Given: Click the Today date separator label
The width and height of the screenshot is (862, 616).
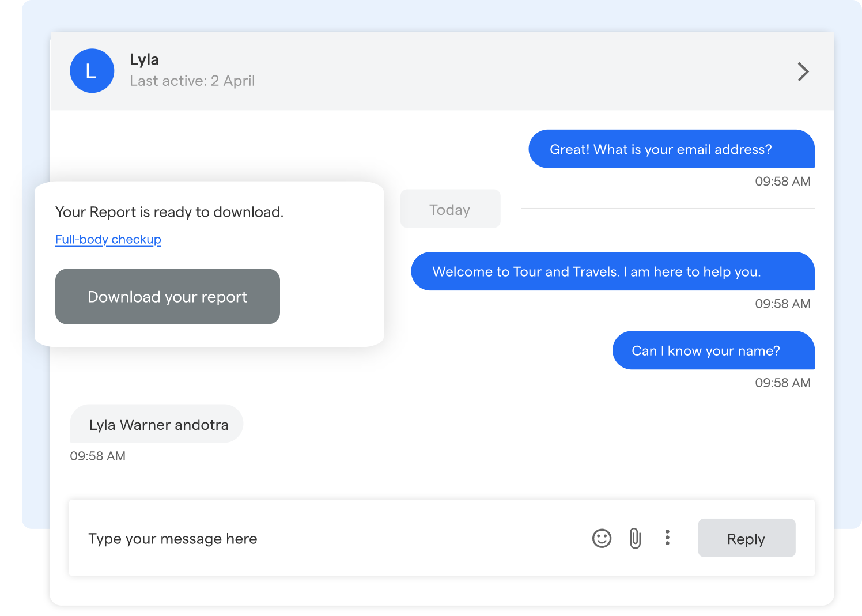Looking at the screenshot, I should click(x=450, y=209).
